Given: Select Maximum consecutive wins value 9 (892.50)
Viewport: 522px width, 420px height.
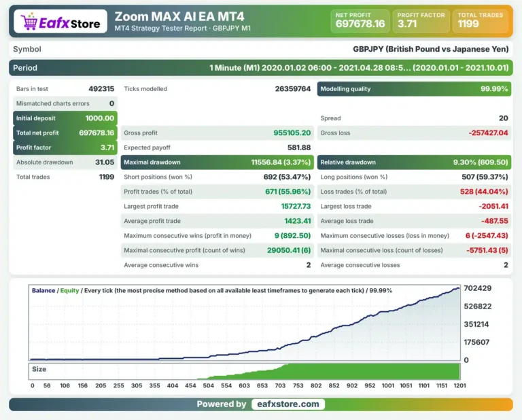Looking at the screenshot, I should pyautogui.click(x=292, y=235).
